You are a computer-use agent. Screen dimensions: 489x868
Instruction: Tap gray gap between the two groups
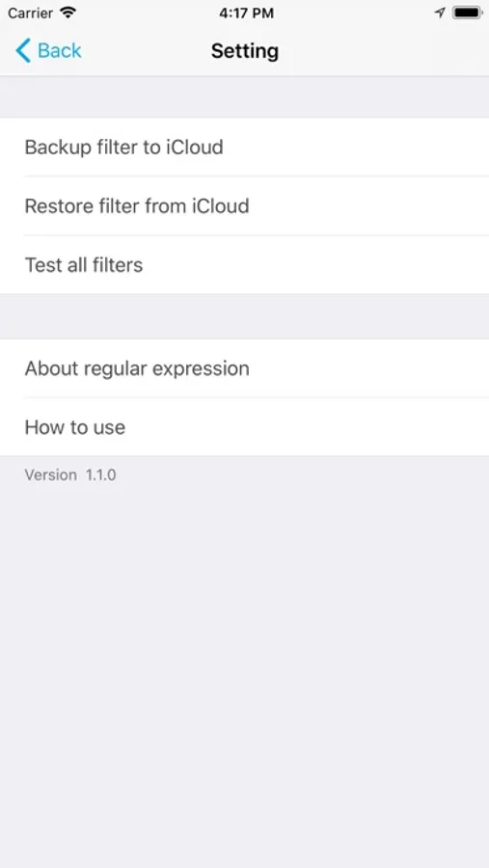point(244,316)
